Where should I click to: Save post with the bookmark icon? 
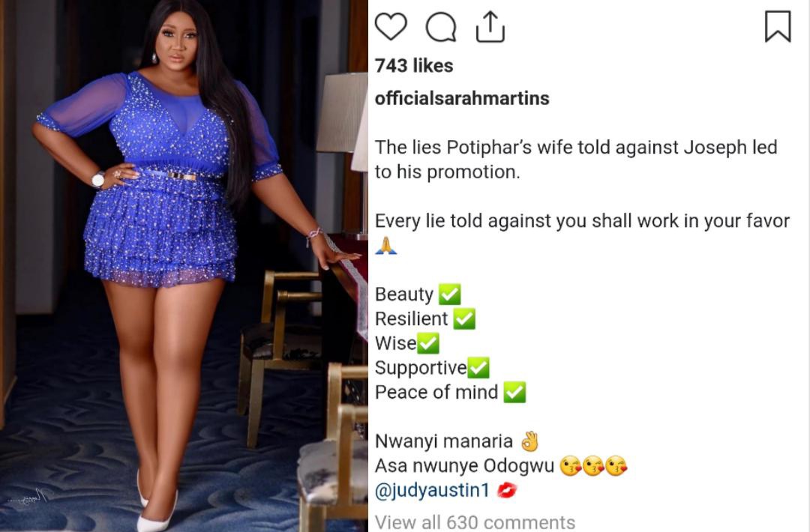[778, 25]
